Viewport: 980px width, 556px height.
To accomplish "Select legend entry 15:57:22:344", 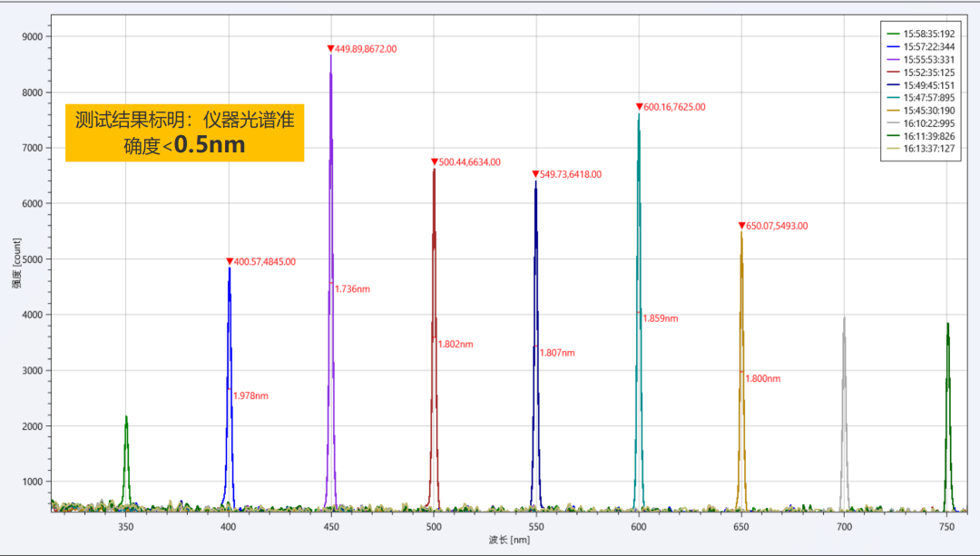I will coord(921,47).
